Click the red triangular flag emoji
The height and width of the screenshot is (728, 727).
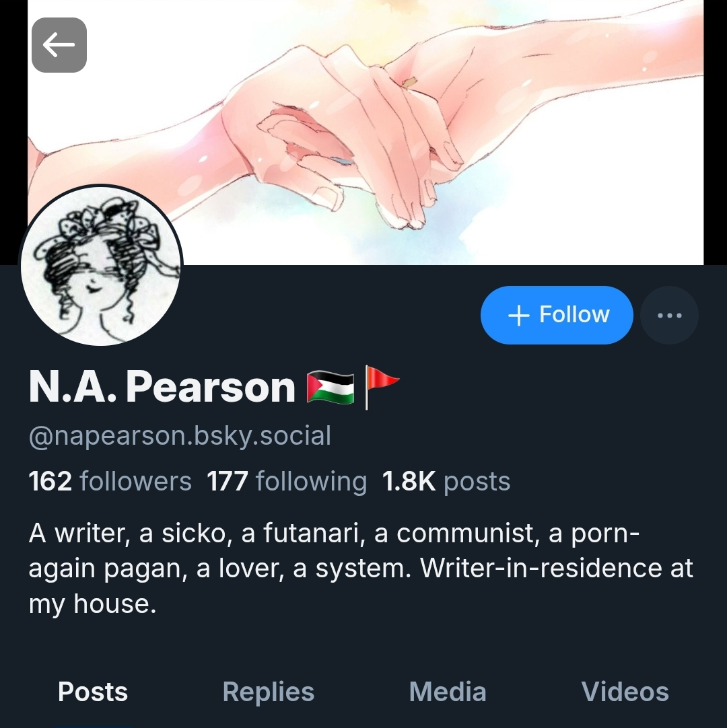click(x=382, y=387)
